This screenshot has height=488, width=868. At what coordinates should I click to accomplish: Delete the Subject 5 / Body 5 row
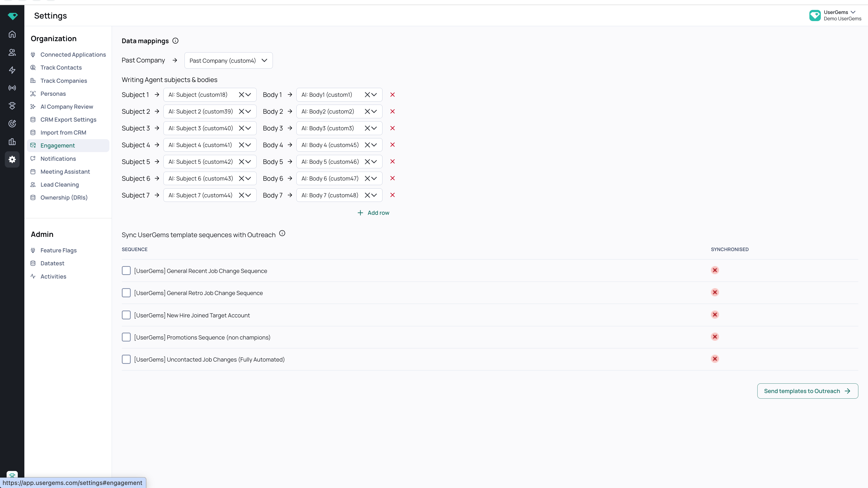[x=393, y=162]
